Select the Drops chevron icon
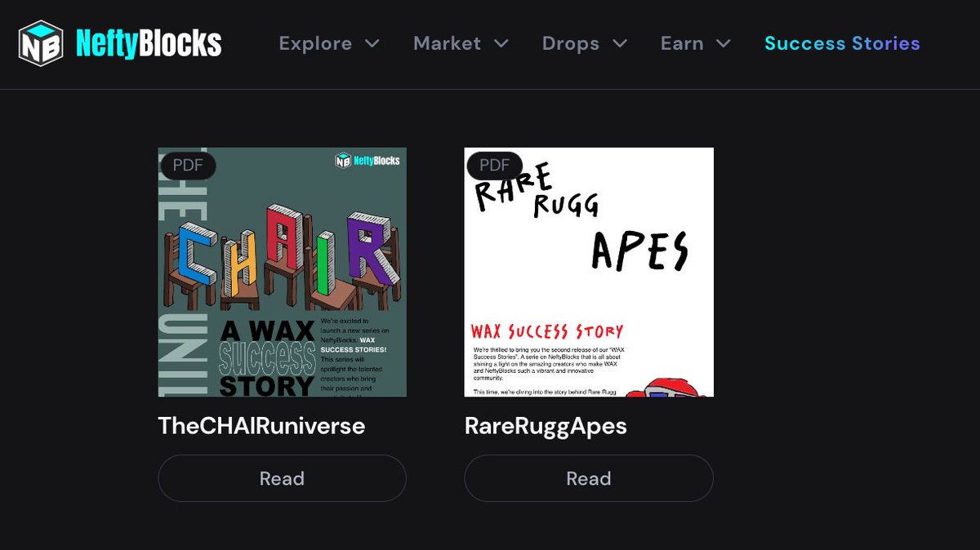Image resolution: width=980 pixels, height=550 pixels. click(x=620, y=44)
